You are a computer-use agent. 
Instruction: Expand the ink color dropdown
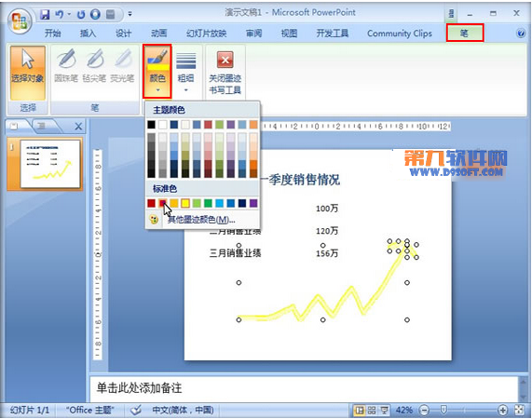click(157, 71)
